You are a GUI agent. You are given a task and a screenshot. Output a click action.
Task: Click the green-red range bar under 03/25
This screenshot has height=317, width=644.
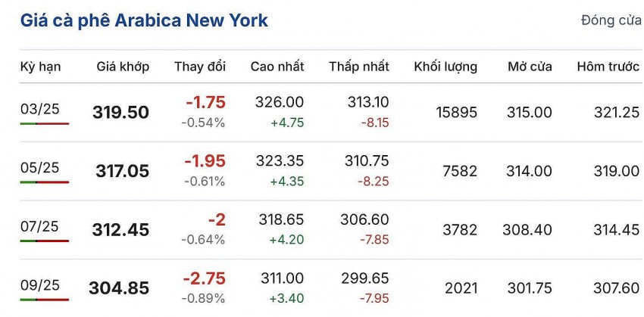(x=44, y=123)
